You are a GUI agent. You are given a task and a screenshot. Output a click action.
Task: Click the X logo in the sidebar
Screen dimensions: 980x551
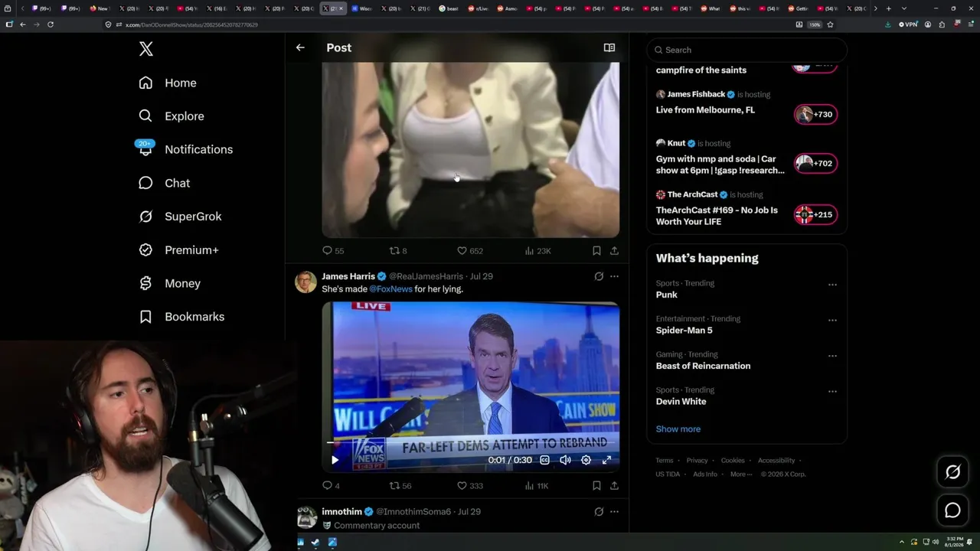(x=146, y=49)
